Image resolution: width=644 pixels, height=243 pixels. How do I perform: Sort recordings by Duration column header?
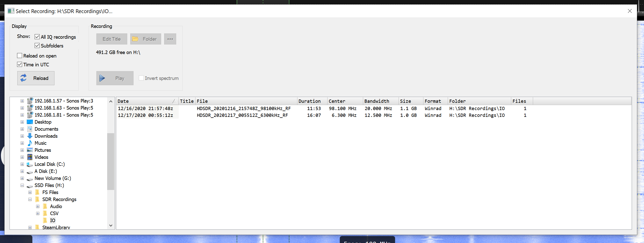click(x=309, y=101)
